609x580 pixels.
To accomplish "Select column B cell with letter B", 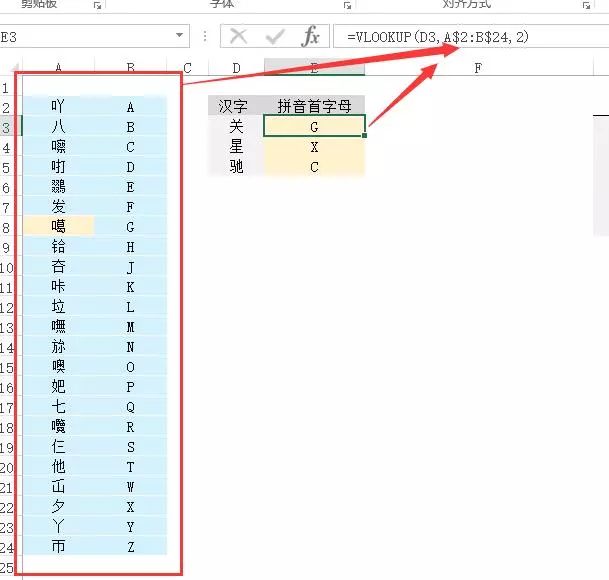I will coord(130,127).
